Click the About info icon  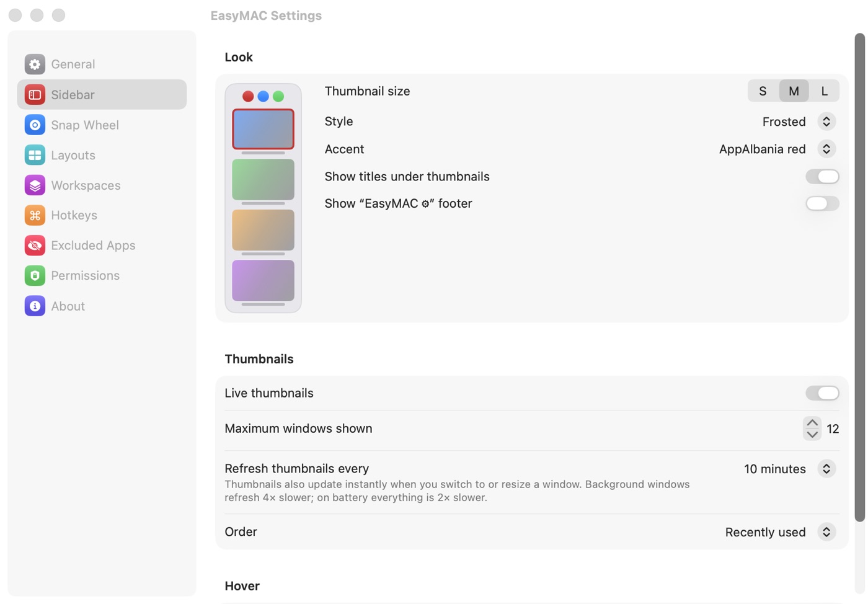click(35, 306)
